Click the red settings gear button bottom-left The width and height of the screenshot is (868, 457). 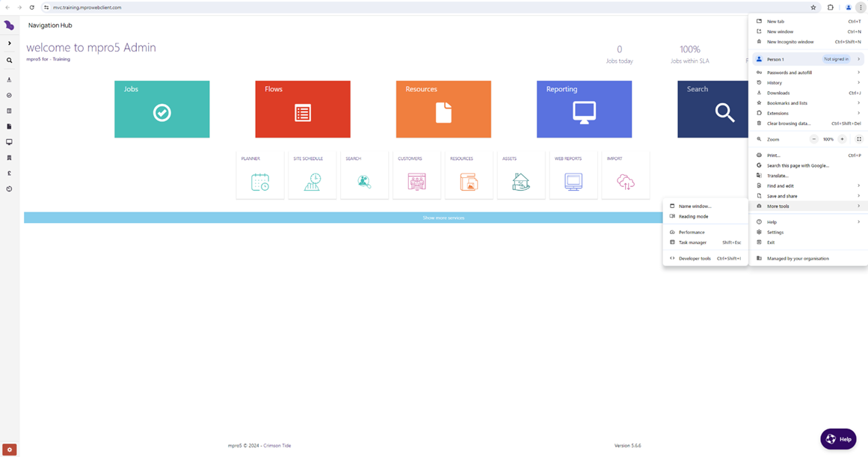(10, 450)
